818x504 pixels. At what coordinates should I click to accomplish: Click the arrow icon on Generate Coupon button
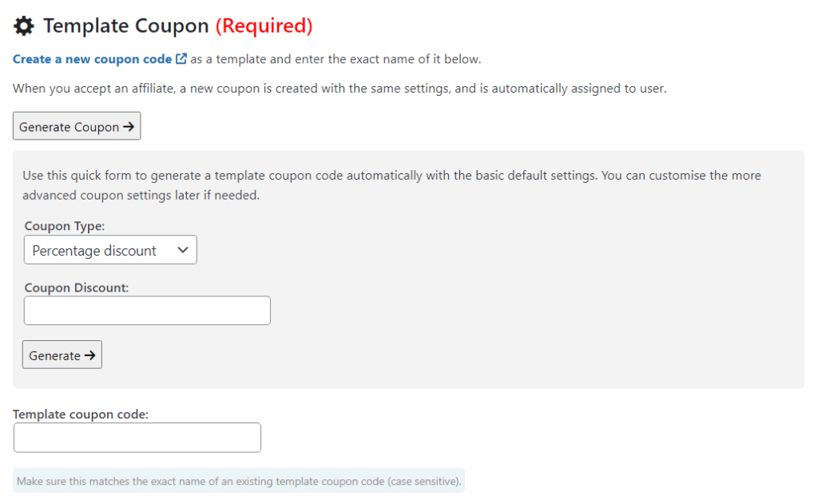tap(129, 127)
